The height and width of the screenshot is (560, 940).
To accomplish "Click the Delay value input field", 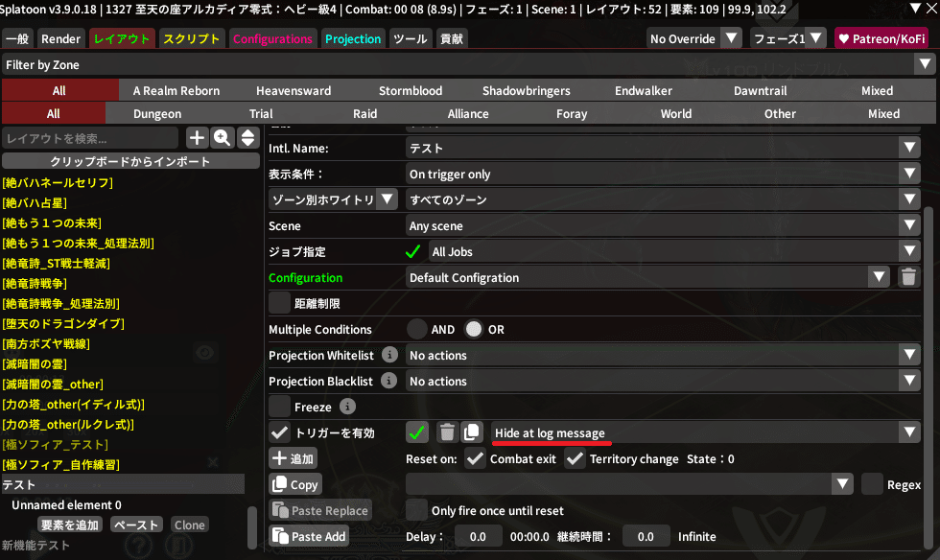I will point(478,537).
